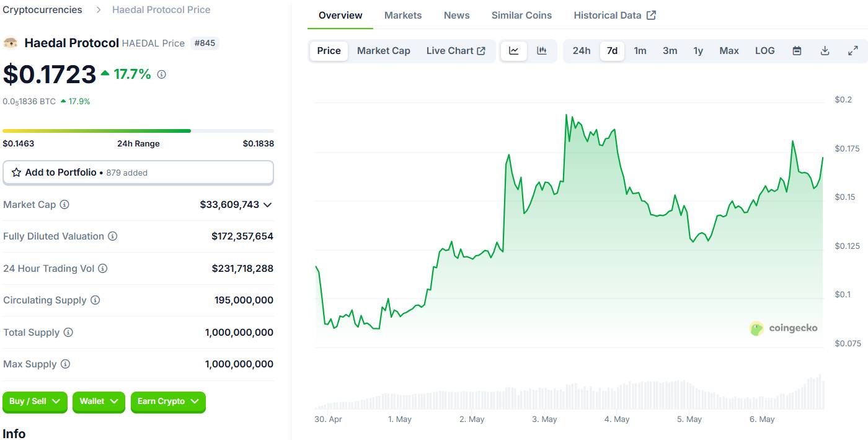Open Live Chart in new window

pos(456,51)
